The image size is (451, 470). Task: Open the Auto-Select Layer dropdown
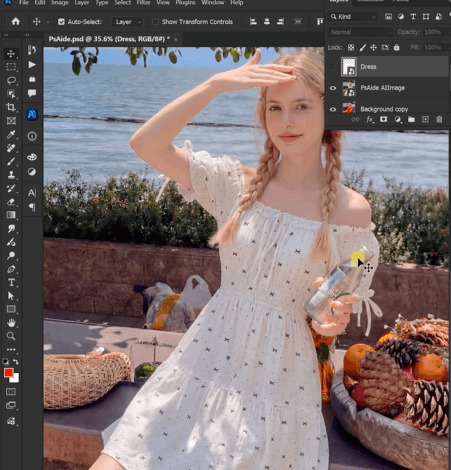tap(128, 22)
